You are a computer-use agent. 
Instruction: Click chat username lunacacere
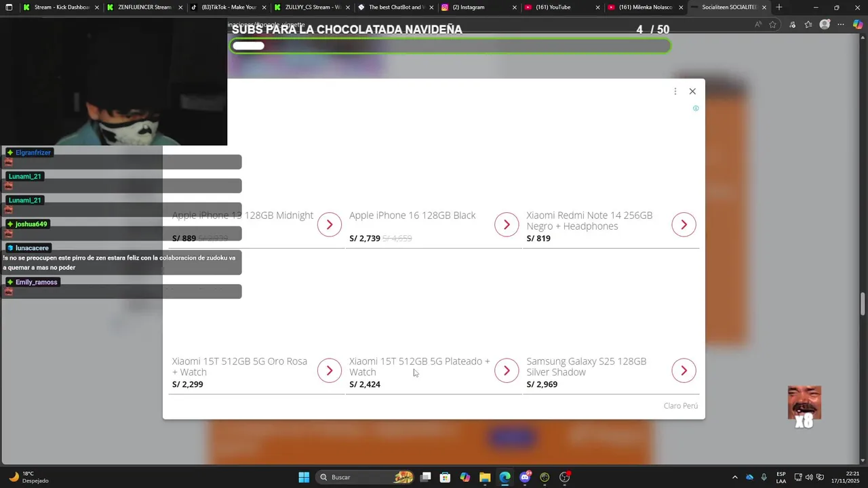coord(32,247)
